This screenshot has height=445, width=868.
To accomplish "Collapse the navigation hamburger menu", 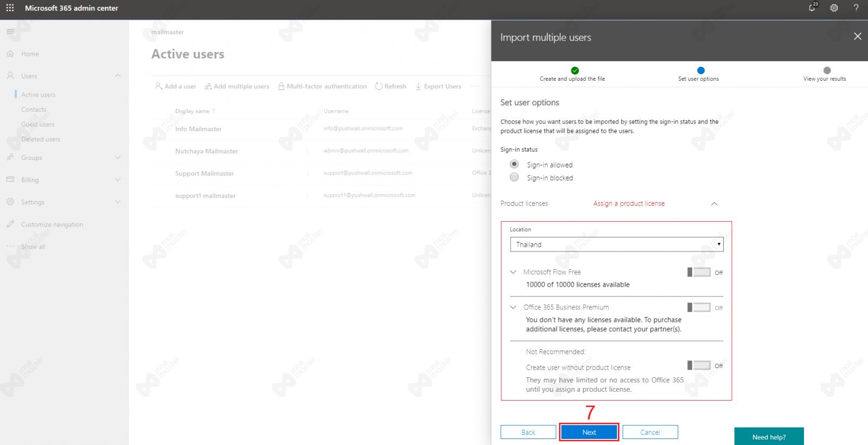I will click(10, 31).
